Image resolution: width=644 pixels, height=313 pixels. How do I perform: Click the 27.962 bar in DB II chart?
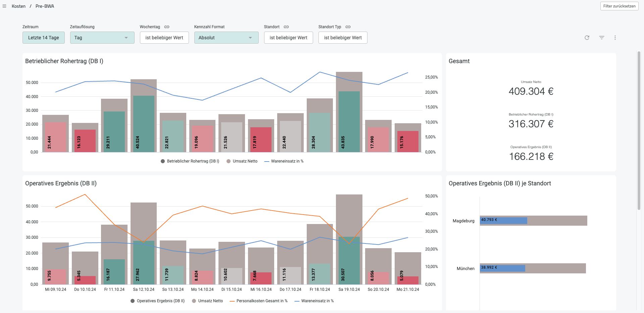(144, 263)
